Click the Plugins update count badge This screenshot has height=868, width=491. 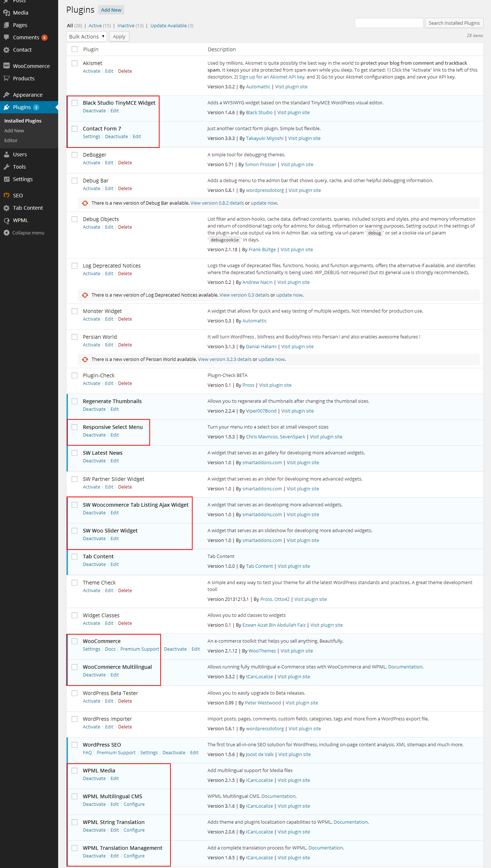coord(36,107)
